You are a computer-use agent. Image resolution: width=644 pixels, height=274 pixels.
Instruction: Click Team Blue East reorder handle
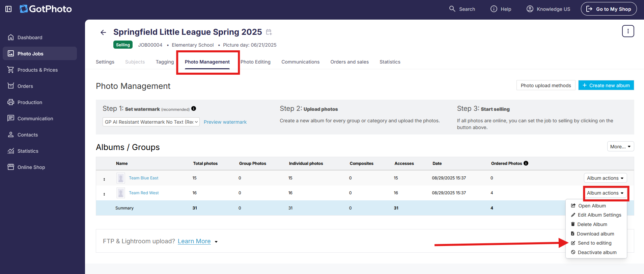point(104,179)
